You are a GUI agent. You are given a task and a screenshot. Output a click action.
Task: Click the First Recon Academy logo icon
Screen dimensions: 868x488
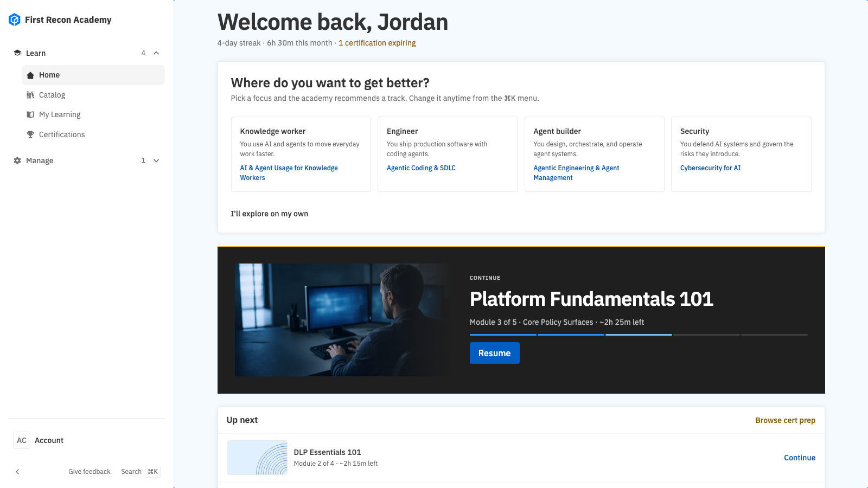click(15, 20)
